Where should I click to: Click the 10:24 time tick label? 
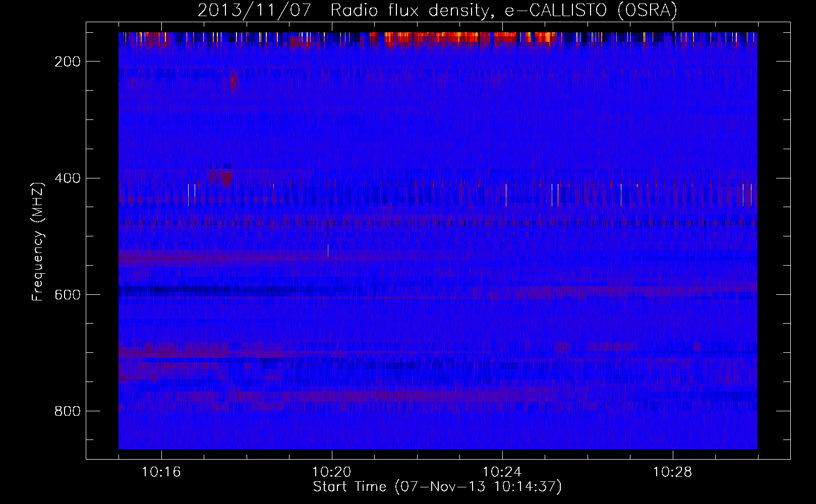click(x=502, y=472)
